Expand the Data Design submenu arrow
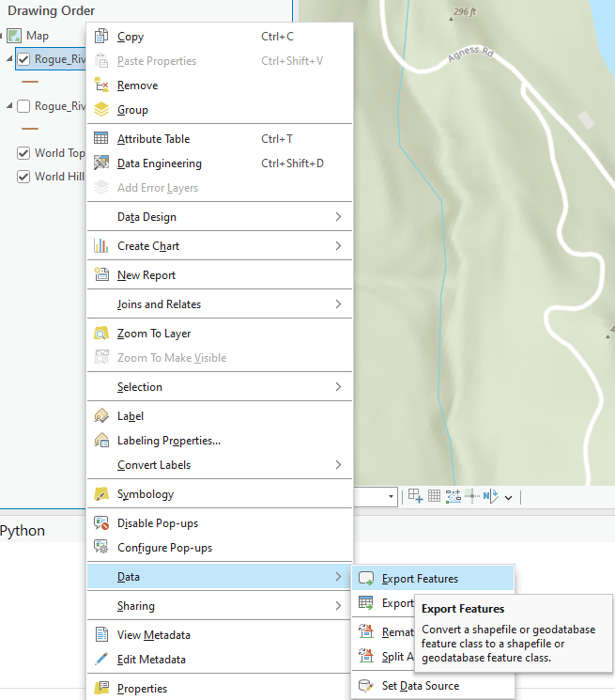The width and height of the screenshot is (615, 700). coord(338,217)
